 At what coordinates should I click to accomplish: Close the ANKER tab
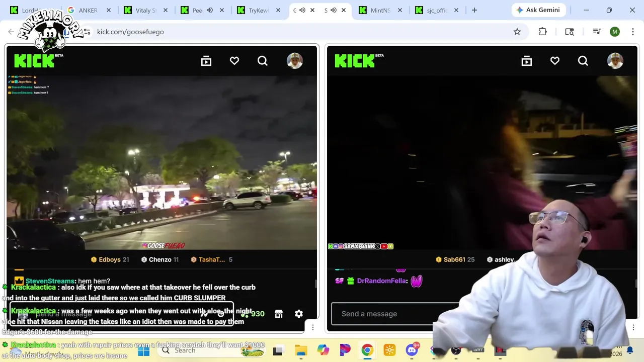pos(108,10)
